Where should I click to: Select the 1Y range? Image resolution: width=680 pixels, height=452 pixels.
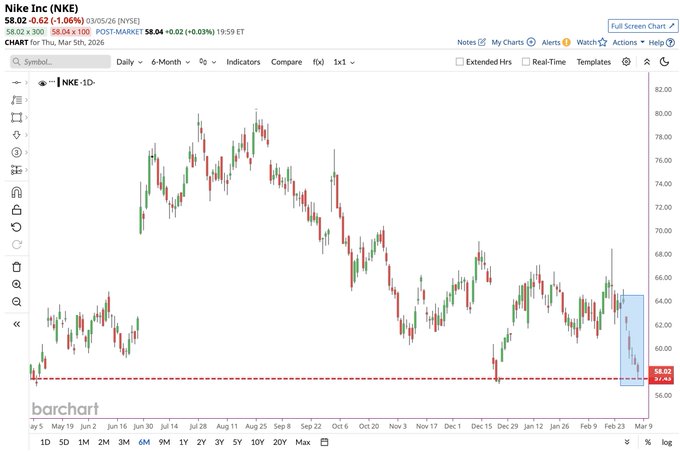[x=183, y=442]
